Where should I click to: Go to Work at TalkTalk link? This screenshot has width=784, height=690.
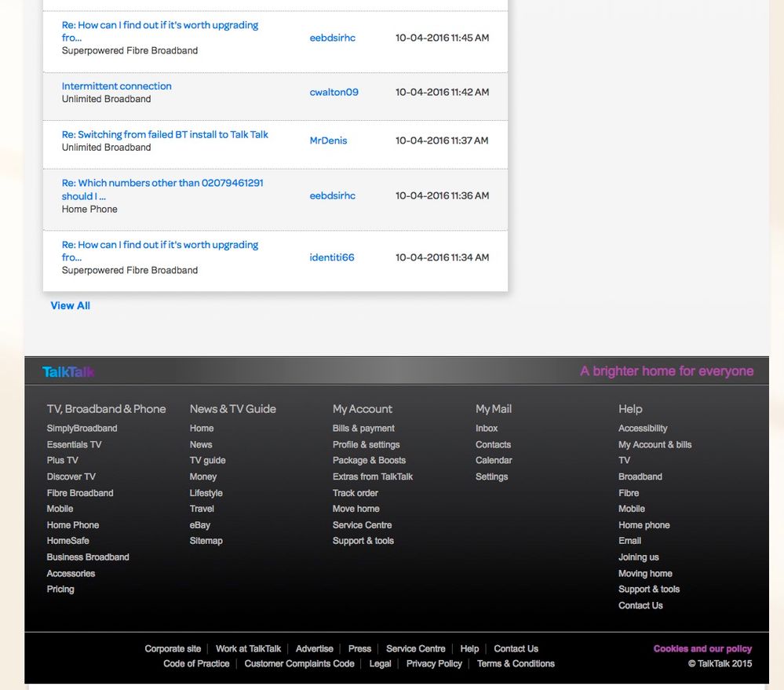[249, 649]
